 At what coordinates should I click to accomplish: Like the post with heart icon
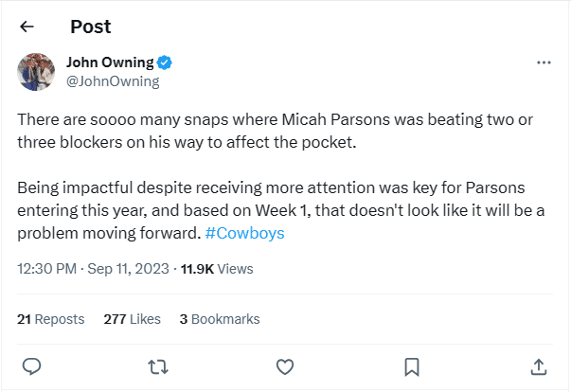tap(285, 365)
